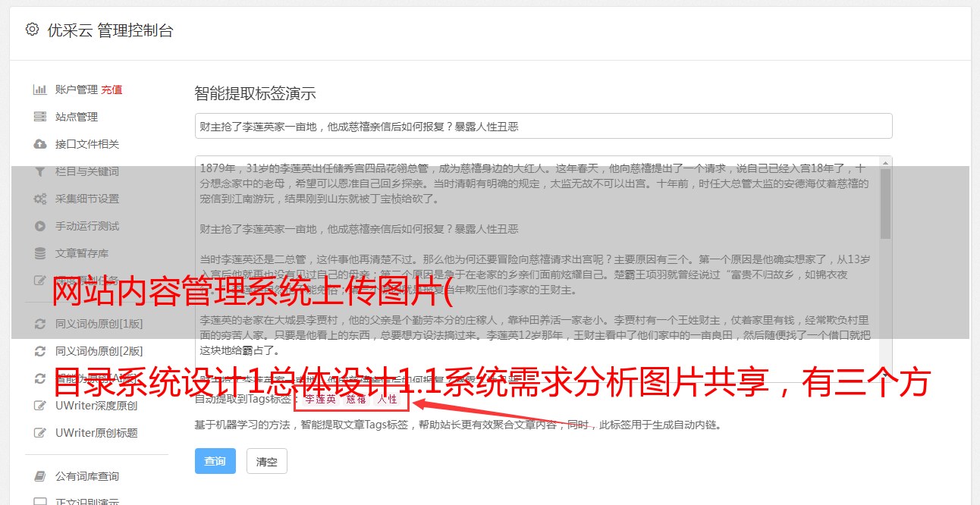The image size is (980, 505).
Task: Click the 接口文件相关 cloud upload icon
Action: [x=40, y=144]
